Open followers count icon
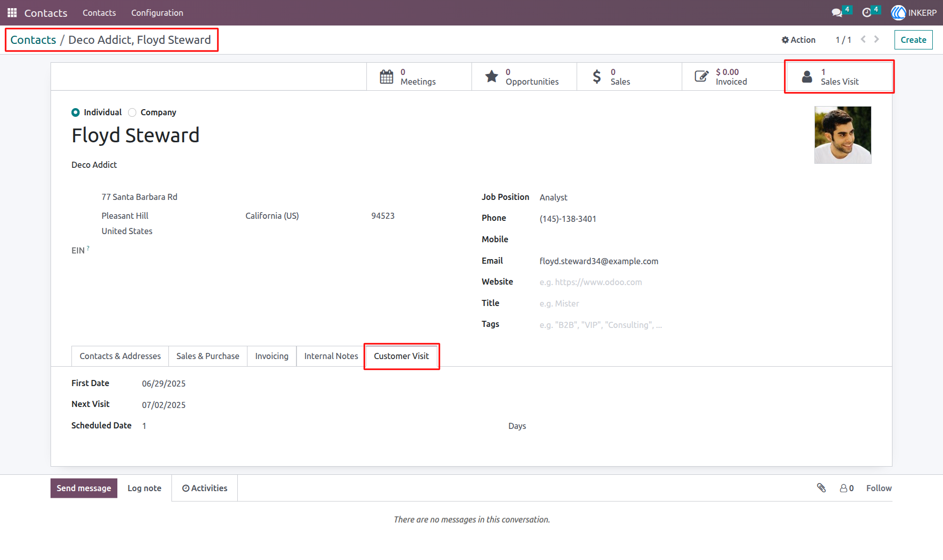943x560 pixels. [847, 488]
